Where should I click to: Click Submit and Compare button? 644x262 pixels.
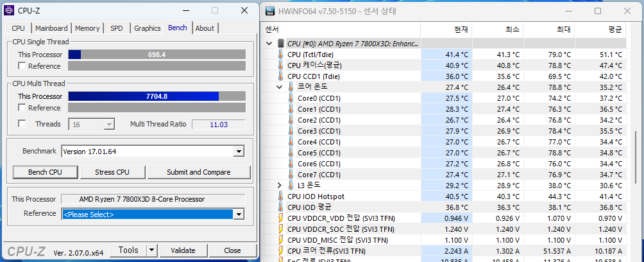[x=199, y=172]
